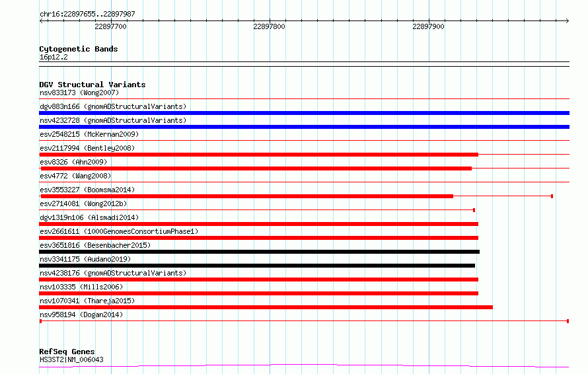Click the red bar for esv8326
Viewport: 588px width, 374px height.
click(256, 168)
